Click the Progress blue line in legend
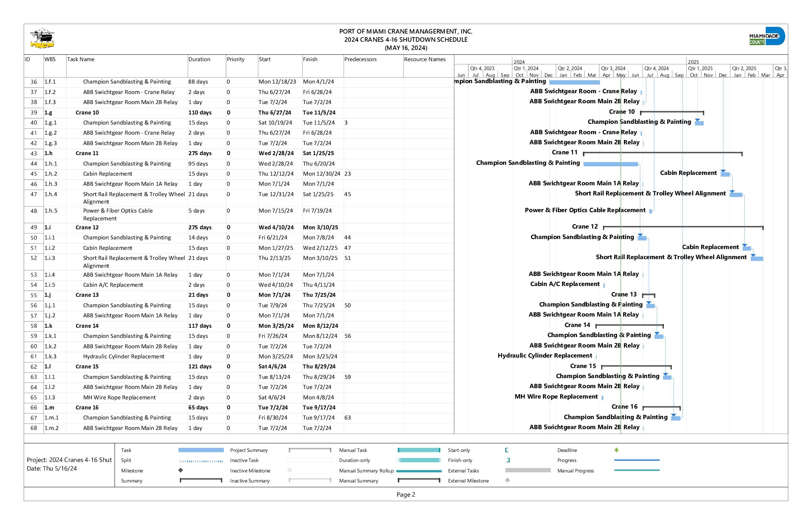Viewport: 812px width, 525px height. point(637,460)
